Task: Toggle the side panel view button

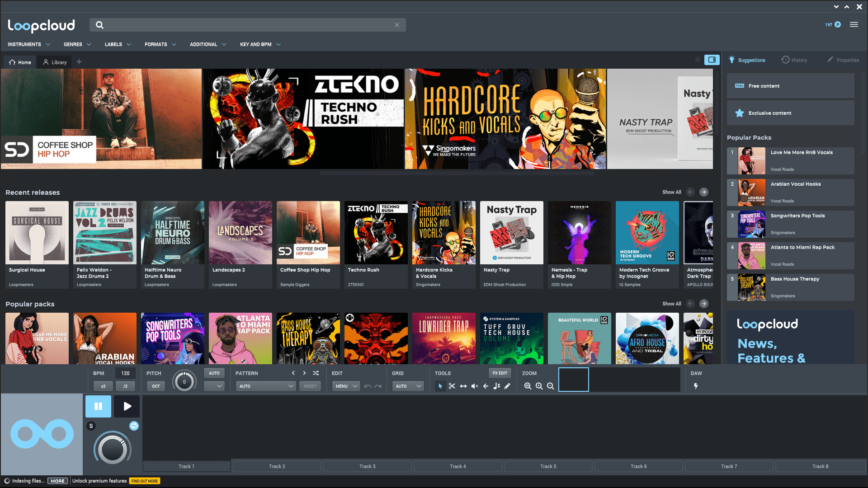Action: pyautogui.click(x=712, y=60)
